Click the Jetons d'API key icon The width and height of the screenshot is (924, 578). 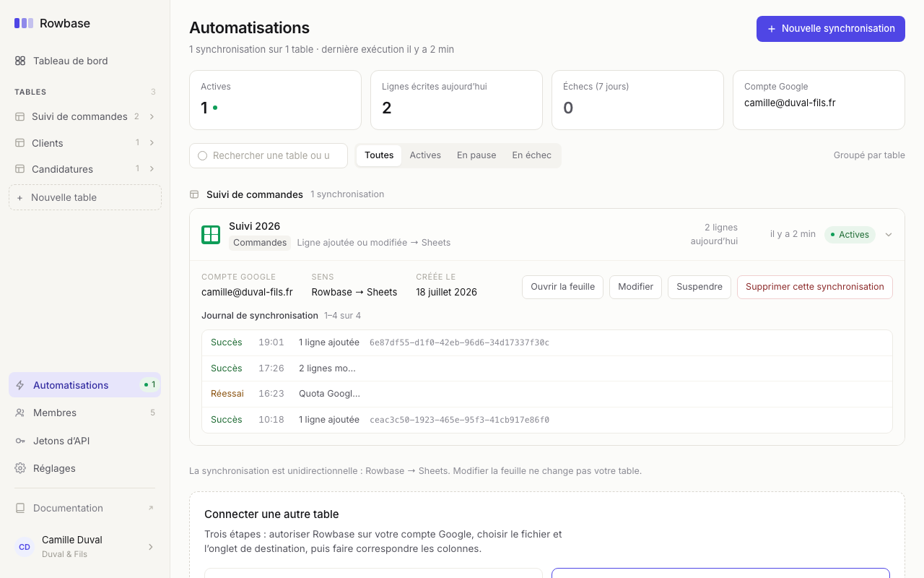point(20,441)
